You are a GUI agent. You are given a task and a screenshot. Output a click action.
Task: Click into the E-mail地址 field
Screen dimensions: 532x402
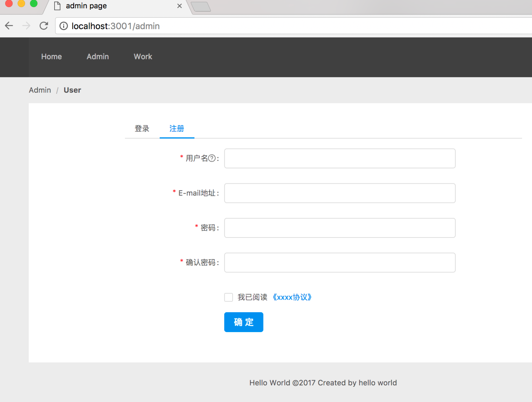[339, 193]
